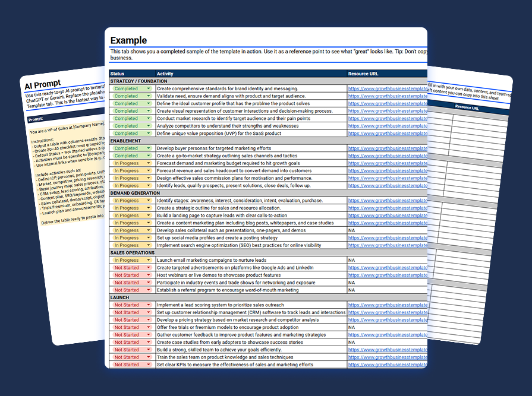Select cell 'Establish a referral program'
The height and width of the screenshot is (396, 532).
point(251,290)
